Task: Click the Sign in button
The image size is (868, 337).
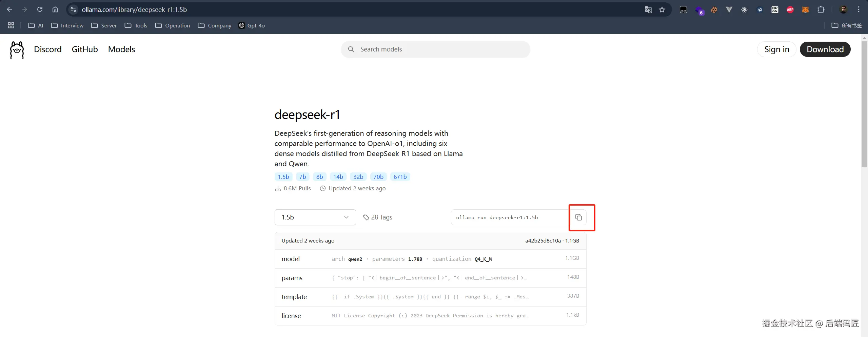Action: pos(776,49)
